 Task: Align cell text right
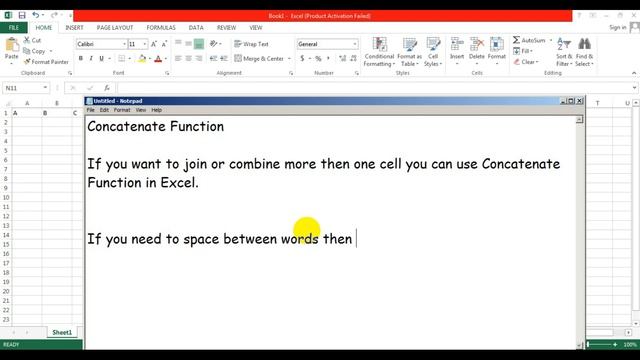(199, 58)
